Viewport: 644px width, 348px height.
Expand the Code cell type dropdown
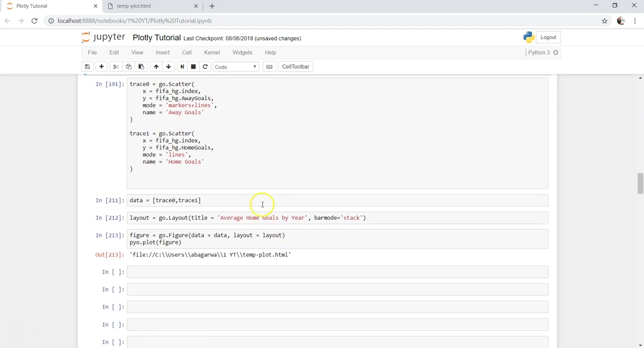[235, 67]
